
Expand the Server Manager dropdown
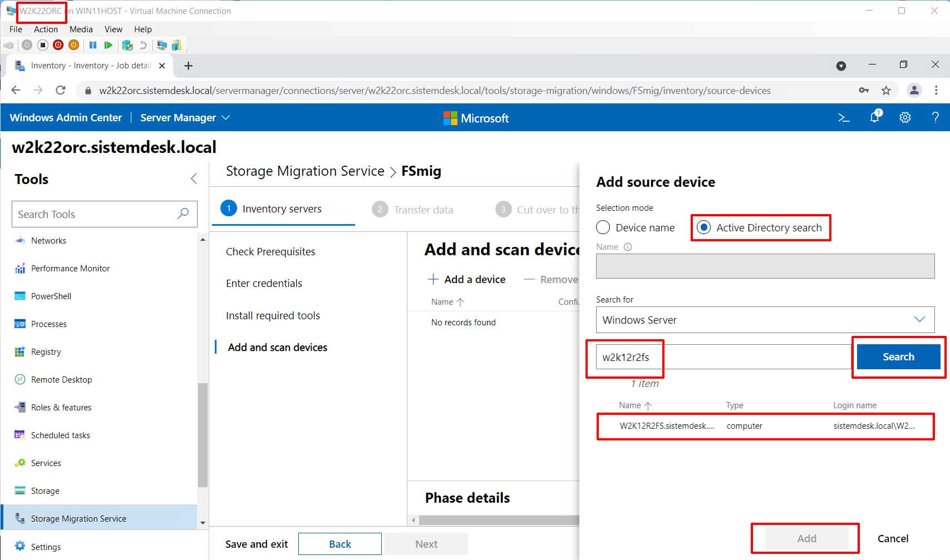tap(185, 117)
